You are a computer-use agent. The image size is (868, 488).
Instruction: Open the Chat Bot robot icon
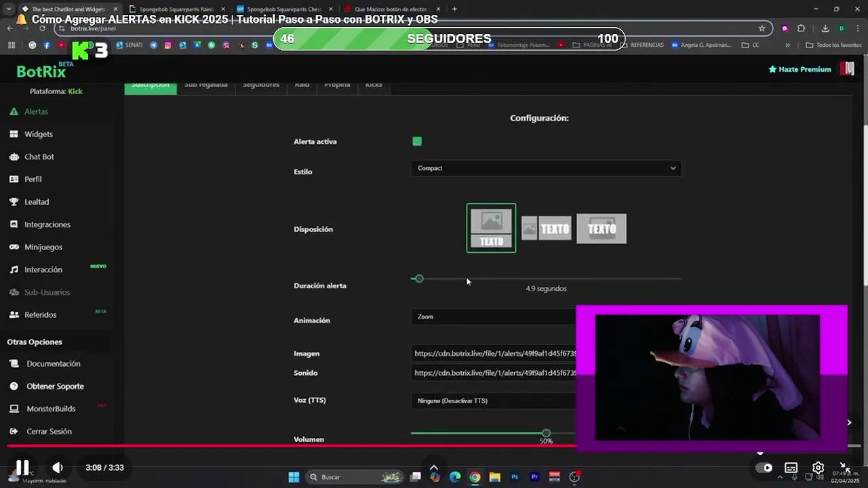[14, 157]
